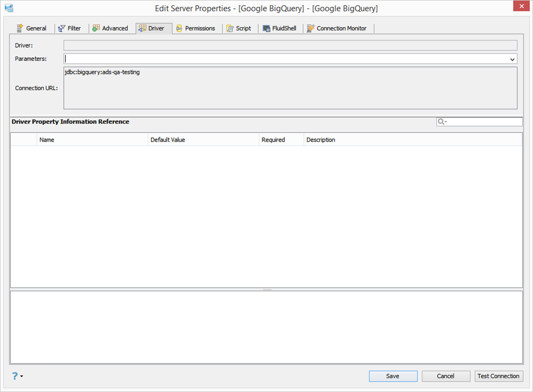Screen dimensions: 533x392
Task: Click the server properties window icon
Action: click(x=9, y=8)
